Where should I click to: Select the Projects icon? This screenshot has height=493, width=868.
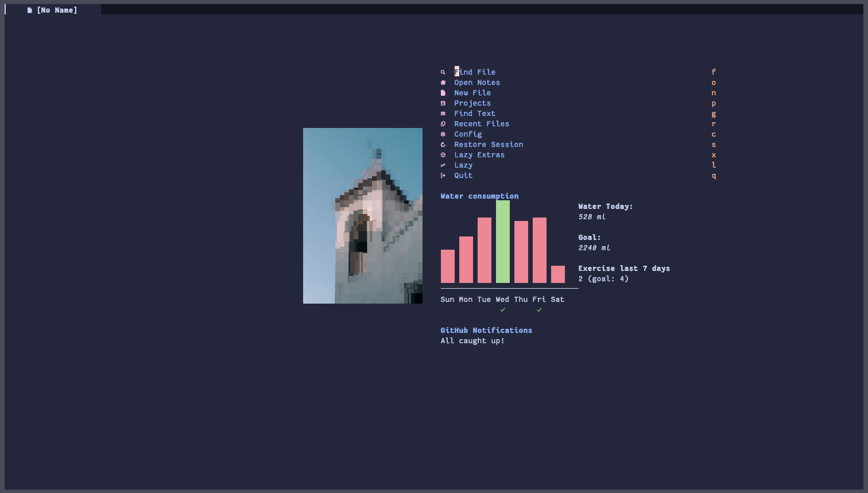[443, 103]
